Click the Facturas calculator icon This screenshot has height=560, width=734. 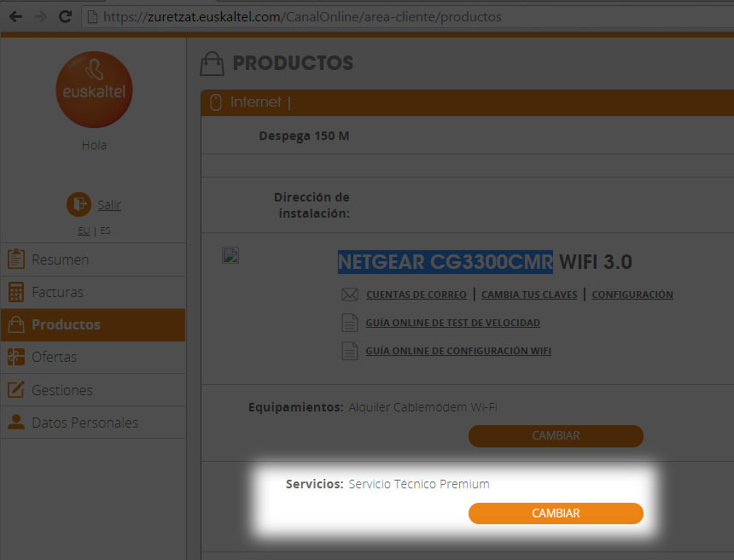click(x=16, y=292)
